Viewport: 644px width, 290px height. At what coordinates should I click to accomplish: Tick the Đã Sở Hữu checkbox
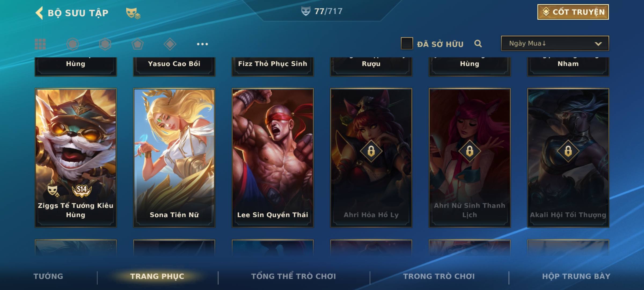tap(407, 44)
